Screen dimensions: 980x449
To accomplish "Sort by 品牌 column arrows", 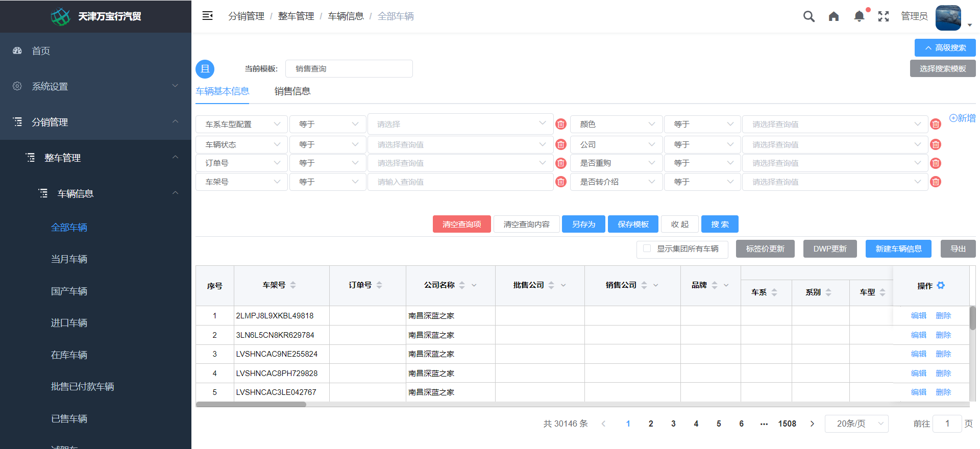I will pyautogui.click(x=715, y=285).
